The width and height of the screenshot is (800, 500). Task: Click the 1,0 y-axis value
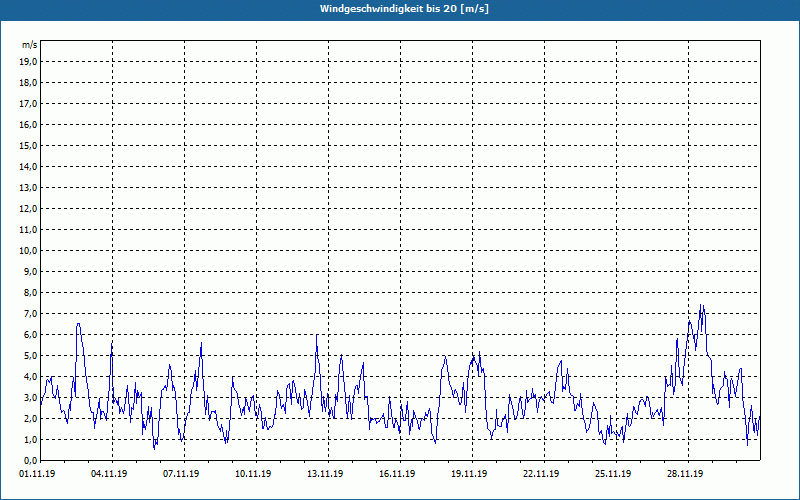click(x=31, y=439)
